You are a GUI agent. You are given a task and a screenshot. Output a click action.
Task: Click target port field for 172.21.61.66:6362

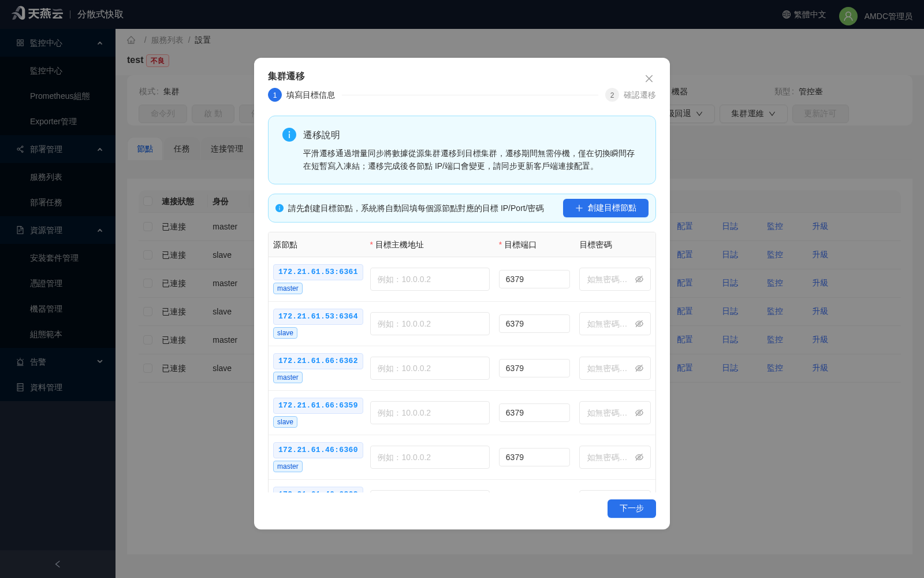pos(534,368)
